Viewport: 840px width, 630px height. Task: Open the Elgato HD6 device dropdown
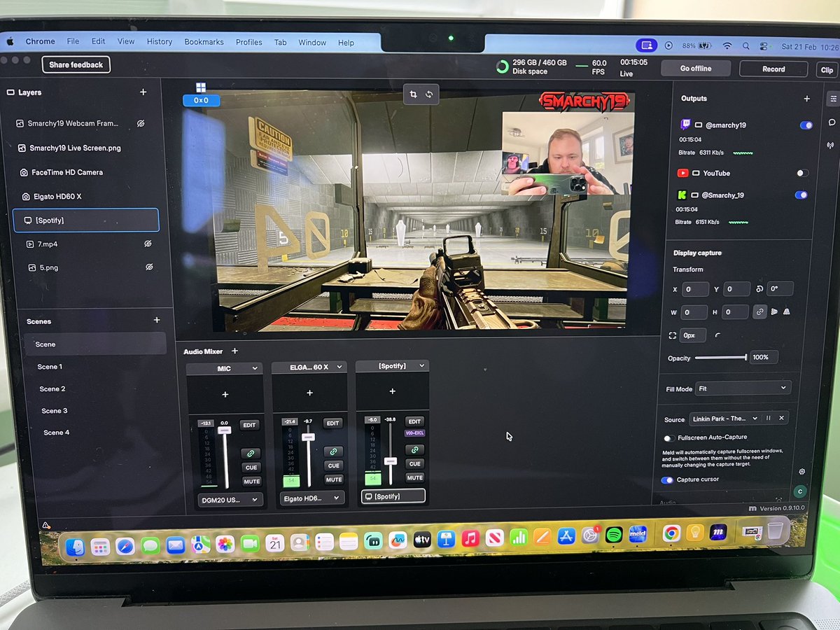[310, 498]
